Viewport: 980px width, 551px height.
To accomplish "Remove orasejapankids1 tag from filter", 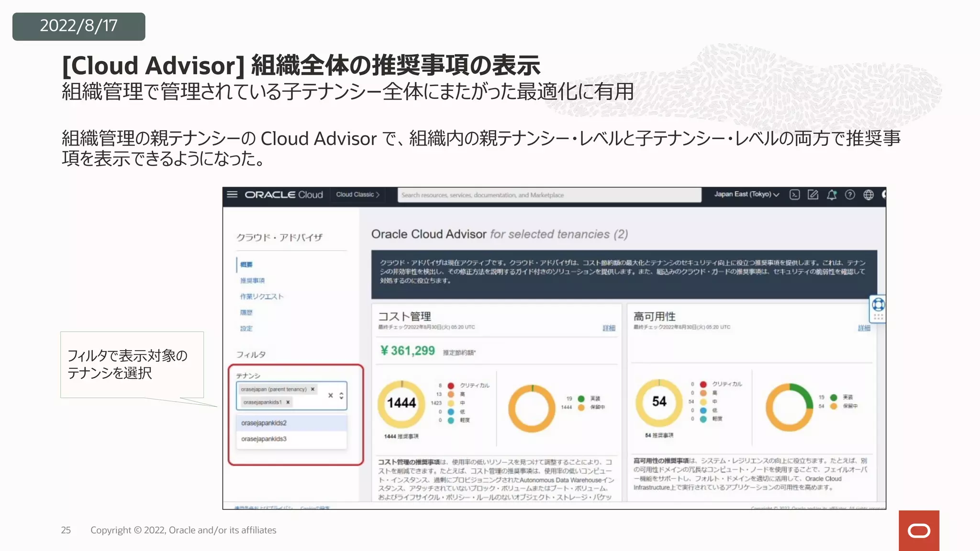I will tap(288, 402).
